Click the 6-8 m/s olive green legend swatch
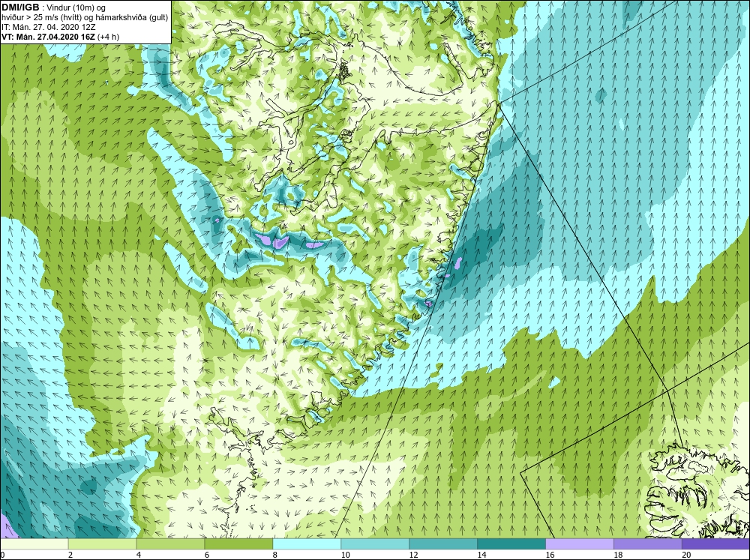Image resolution: width=750 pixels, height=560 pixels. pos(238,544)
